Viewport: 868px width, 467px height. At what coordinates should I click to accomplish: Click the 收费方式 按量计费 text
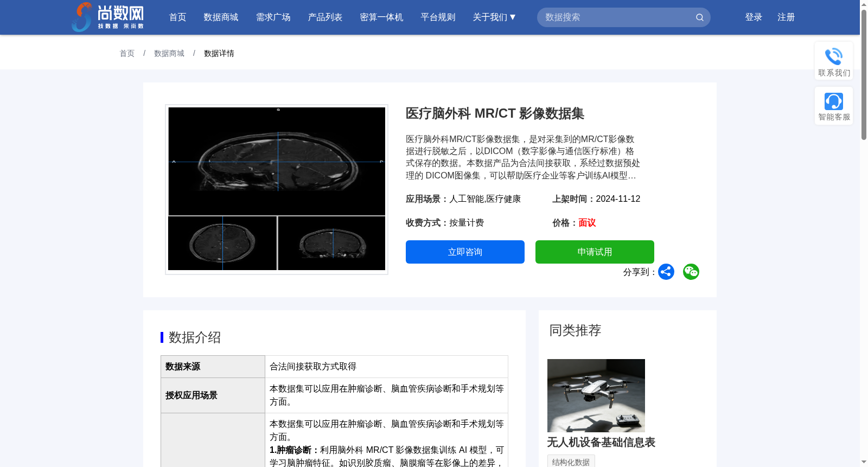[x=445, y=222]
